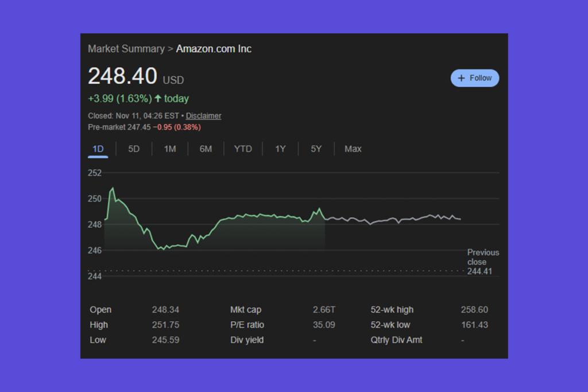Open the 6M price chart

click(206, 149)
